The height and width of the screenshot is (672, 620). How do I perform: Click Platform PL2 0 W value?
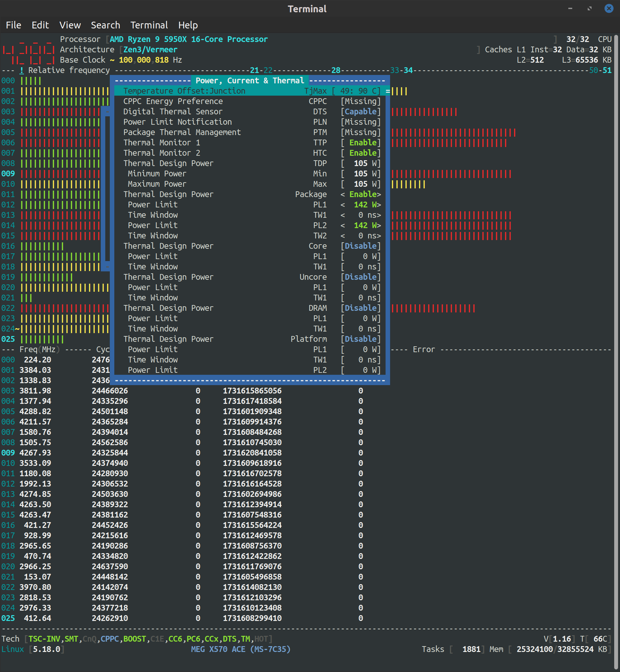point(361,370)
